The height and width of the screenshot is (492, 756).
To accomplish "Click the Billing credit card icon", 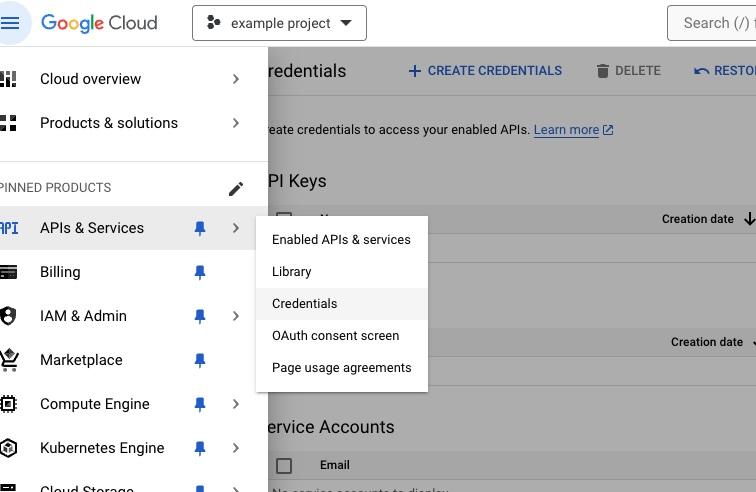I will coord(8,272).
